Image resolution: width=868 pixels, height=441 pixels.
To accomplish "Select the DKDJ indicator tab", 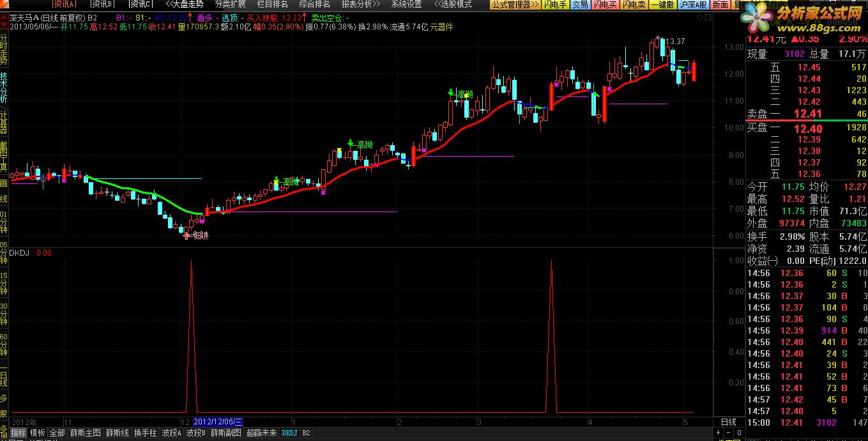I will pos(289,433).
